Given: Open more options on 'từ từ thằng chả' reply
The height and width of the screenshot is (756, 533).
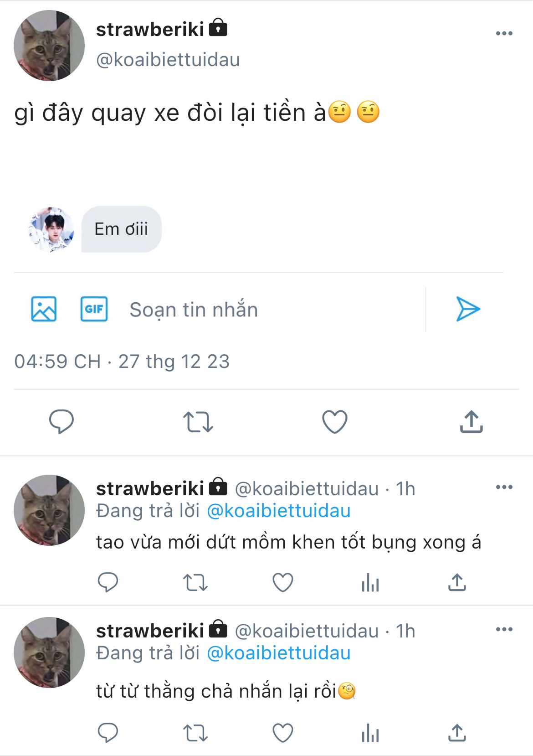Looking at the screenshot, I should point(504,629).
